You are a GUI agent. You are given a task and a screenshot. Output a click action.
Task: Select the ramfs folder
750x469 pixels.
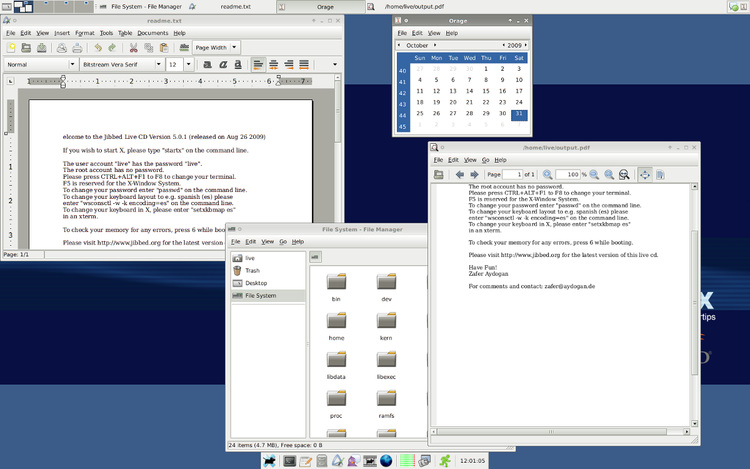pyautogui.click(x=386, y=404)
